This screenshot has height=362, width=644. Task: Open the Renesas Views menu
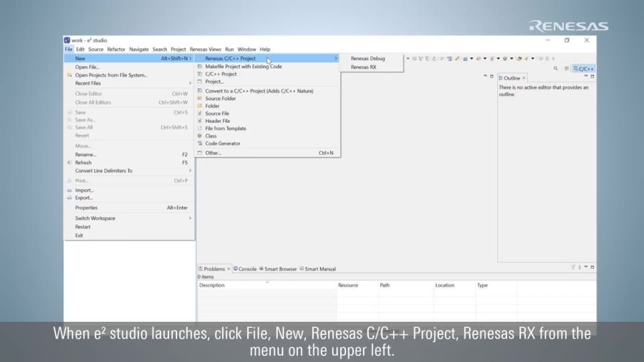tap(205, 49)
